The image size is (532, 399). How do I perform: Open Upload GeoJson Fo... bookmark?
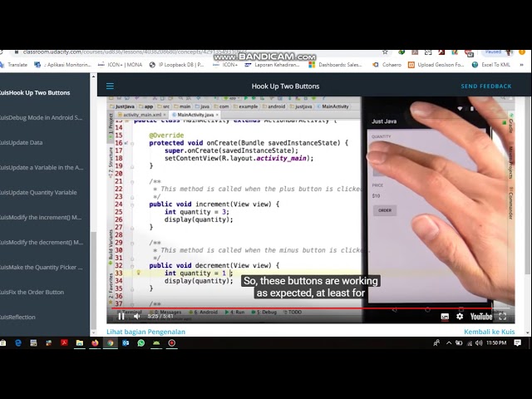coord(436,65)
